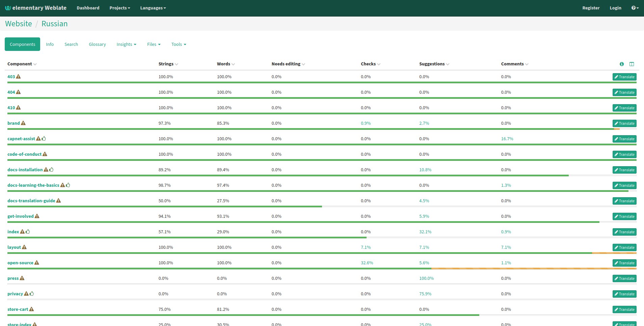644x326 pixels.
Task: Click the progress bar under docs-translation-guide
Action: click(322, 206)
